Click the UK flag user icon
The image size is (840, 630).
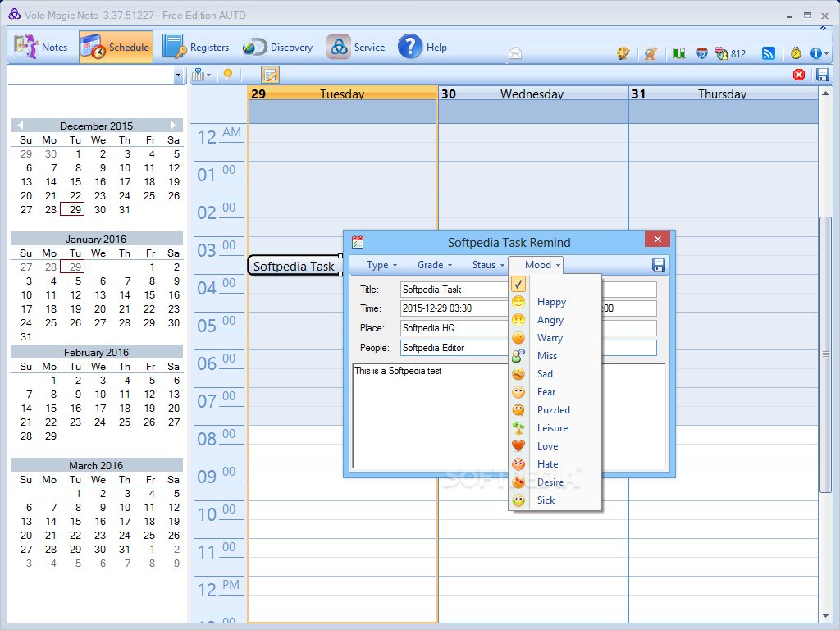(x=722, y=53)
